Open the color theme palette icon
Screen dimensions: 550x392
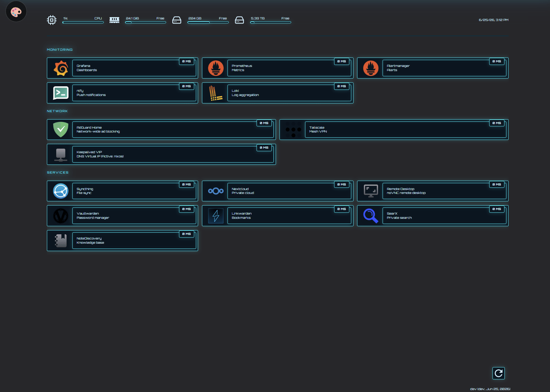coord(16,12)
